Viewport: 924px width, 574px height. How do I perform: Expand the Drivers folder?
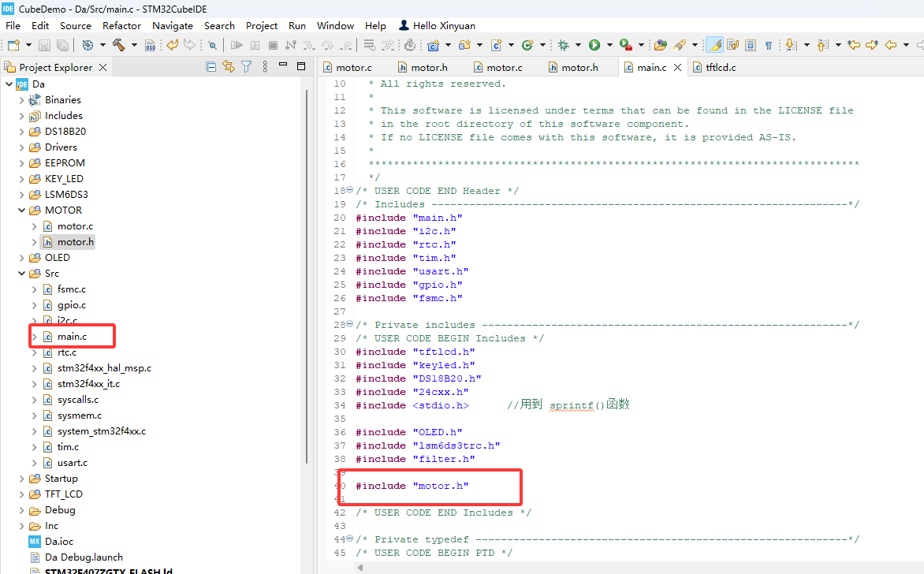[x=22, y=147]
